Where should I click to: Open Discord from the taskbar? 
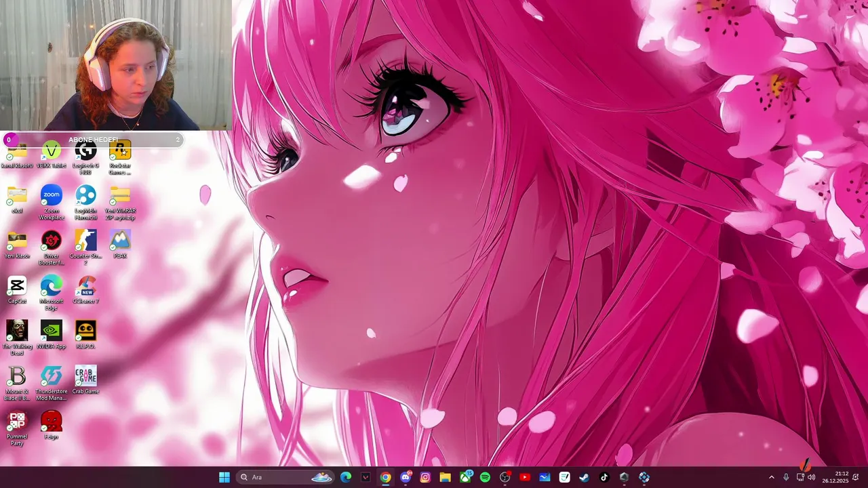point(406,477)
